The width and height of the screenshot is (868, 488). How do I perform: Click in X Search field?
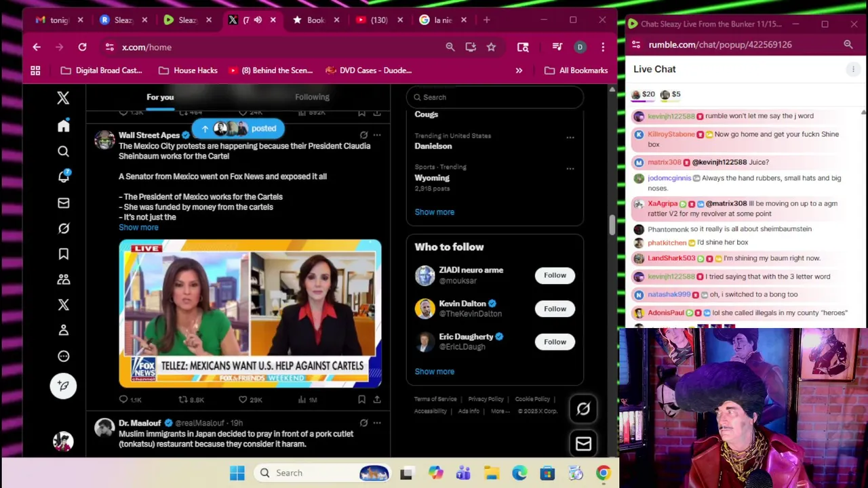pyautogui.click(x=495, y=97)
